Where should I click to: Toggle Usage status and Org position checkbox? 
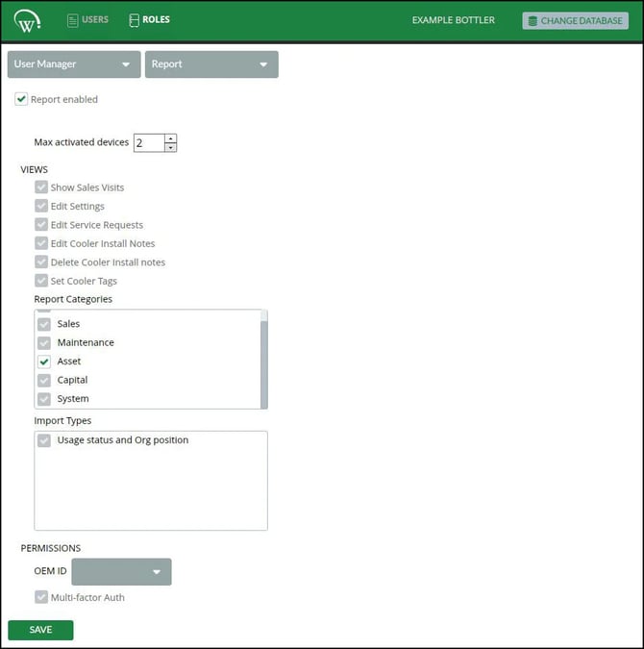click(x=44, y=440)
